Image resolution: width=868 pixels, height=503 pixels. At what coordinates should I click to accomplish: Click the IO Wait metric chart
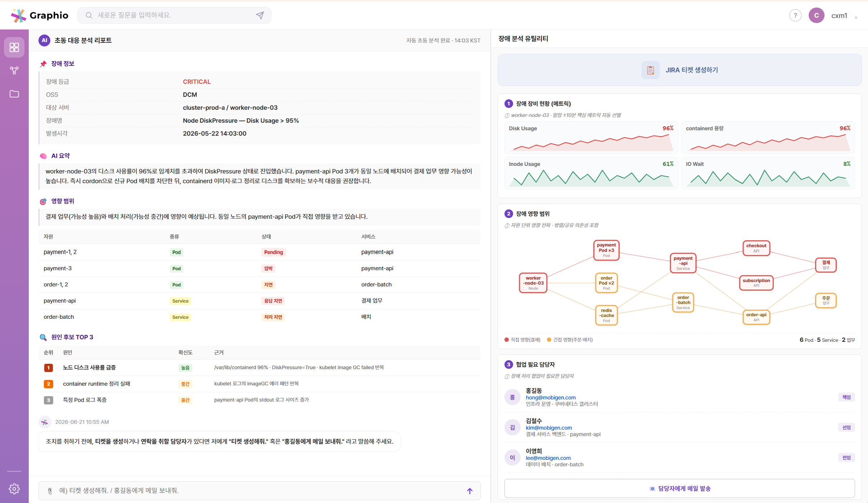[x=768, y=173]
